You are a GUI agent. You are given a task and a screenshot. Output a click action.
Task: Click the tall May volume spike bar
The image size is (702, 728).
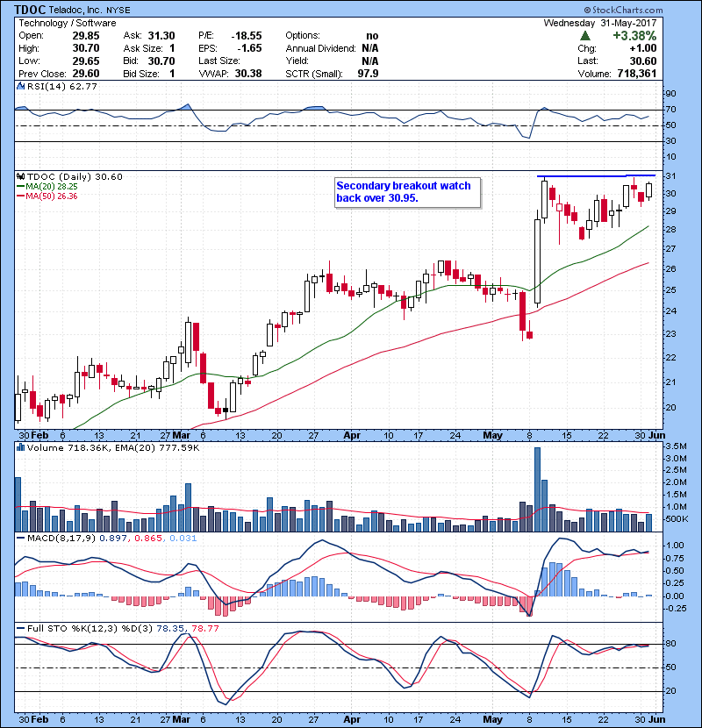(x=538, y=489)
